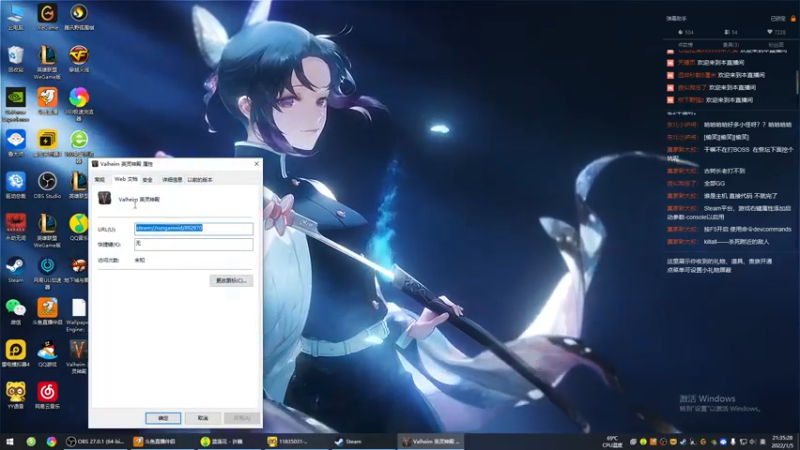800x450 pixels.
Task: Open NetEase Cloud Music desktop icon
Action: 47,396
